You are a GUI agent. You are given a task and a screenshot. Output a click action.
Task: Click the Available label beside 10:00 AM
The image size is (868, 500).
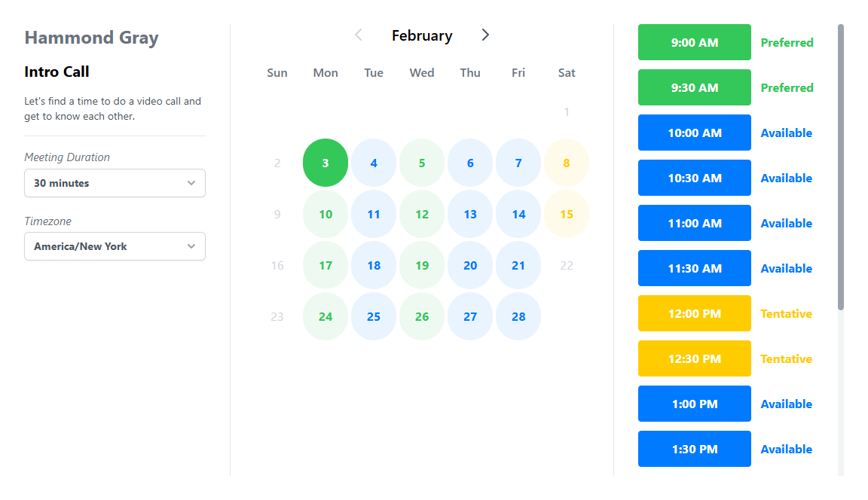[786, 133]
